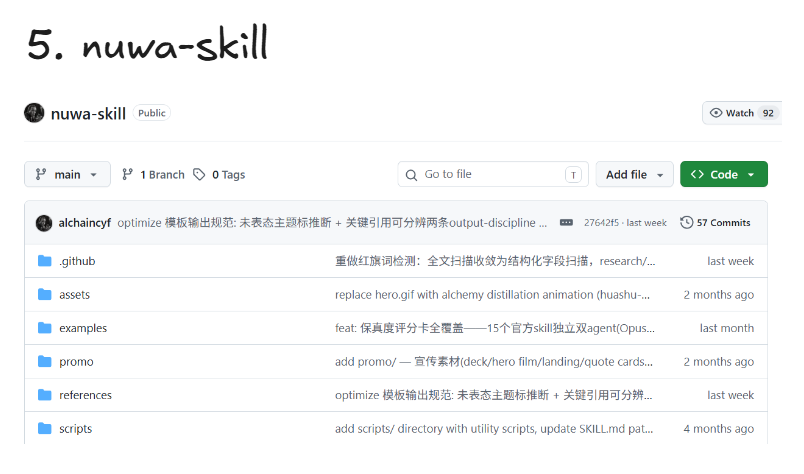Open the scripts folder
This screenshot has height=474, width=804.
pyautogui.click(x=75, y=428)
